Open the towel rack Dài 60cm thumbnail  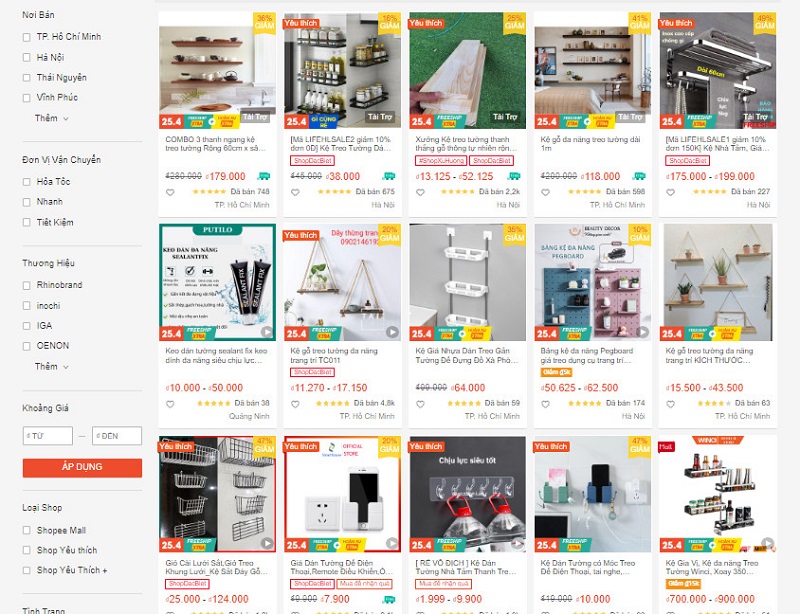click(718, 70)
